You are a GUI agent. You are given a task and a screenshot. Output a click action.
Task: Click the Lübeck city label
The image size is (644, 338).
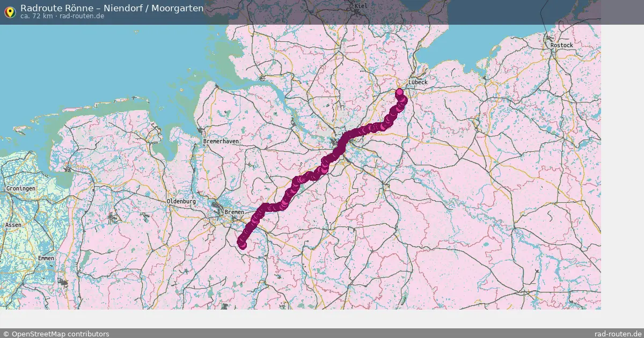[418, 82]
